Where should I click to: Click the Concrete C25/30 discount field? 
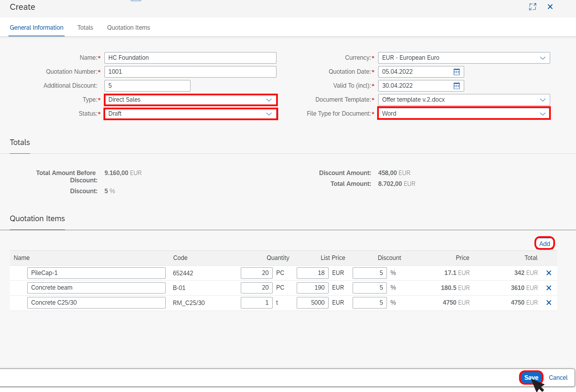(x=370, y=303)
